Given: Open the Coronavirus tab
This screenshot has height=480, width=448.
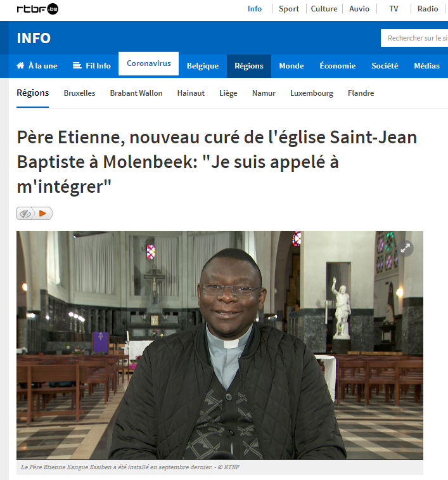Looking at the screenshot, I should 149,63.
